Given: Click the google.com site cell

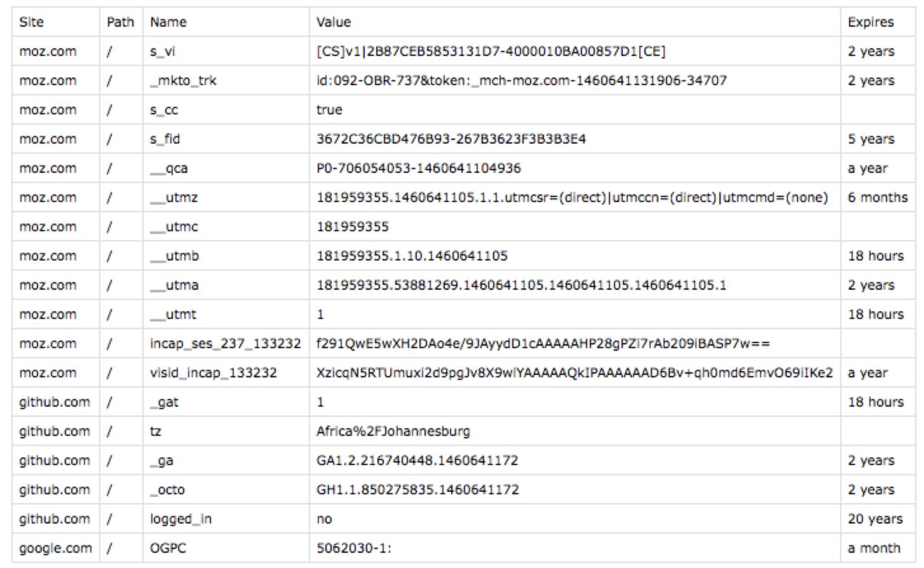Looking at the screenshot, I should [55, 548].
